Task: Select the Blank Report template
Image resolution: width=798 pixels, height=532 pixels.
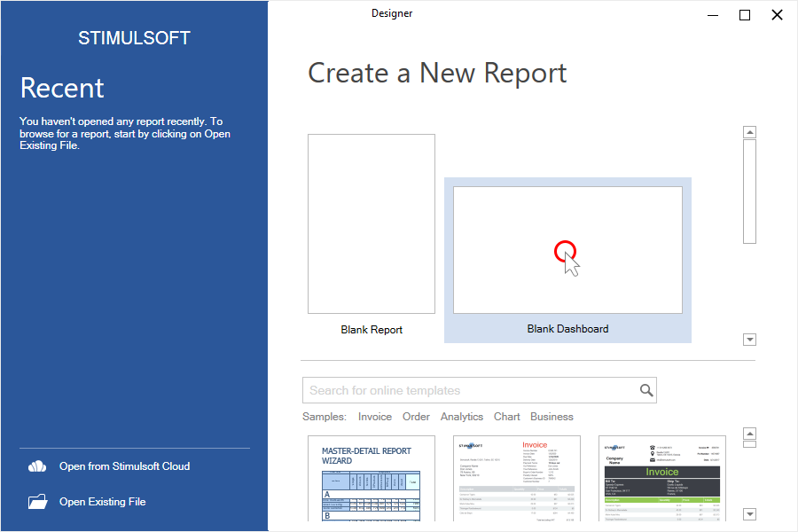Action: (372, 224)
